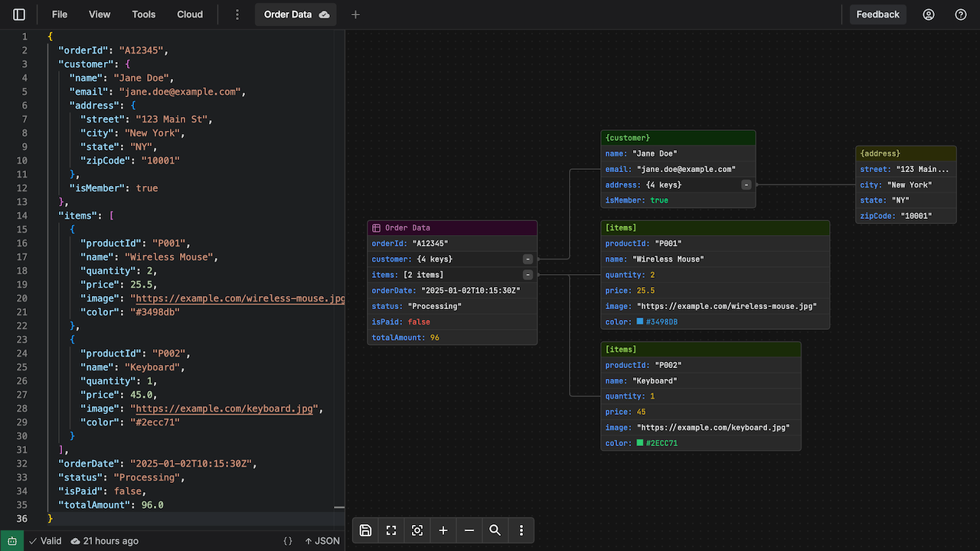Open canvas toolbar more options menu
The width and height of the screenshot is (980, 551).
[x=521, y=530]
